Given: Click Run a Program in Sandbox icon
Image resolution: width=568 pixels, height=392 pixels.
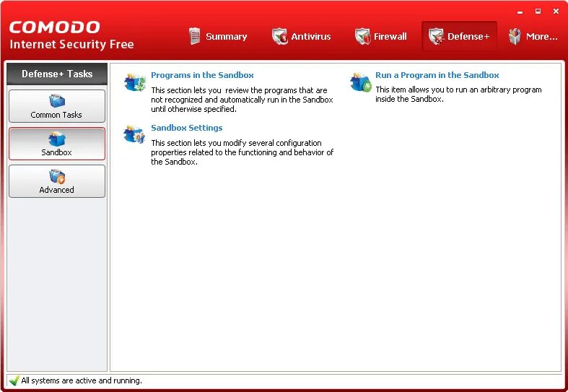Looking at the screenshot, I should 361,82.
